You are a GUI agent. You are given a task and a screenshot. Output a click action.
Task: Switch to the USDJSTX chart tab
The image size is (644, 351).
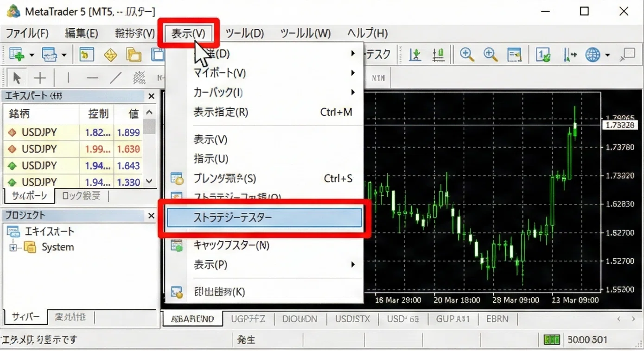click(x=353, y=319)
